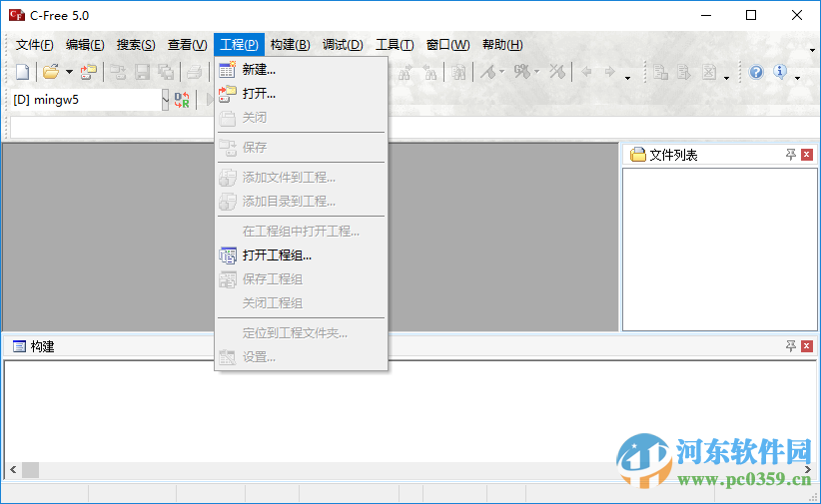Open the build toolbar options arrow
The height and width of the screenshot is (504, 821).
[x=726, y=78]
